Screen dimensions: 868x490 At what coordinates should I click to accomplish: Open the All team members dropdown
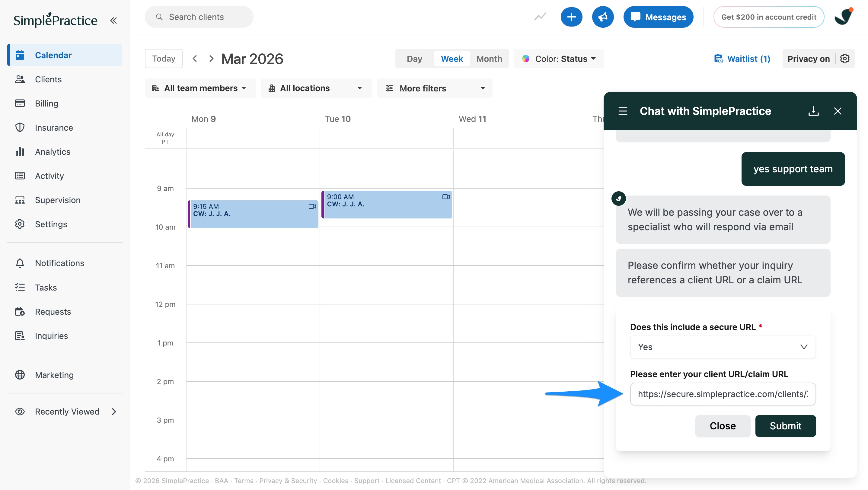point(200,88)
